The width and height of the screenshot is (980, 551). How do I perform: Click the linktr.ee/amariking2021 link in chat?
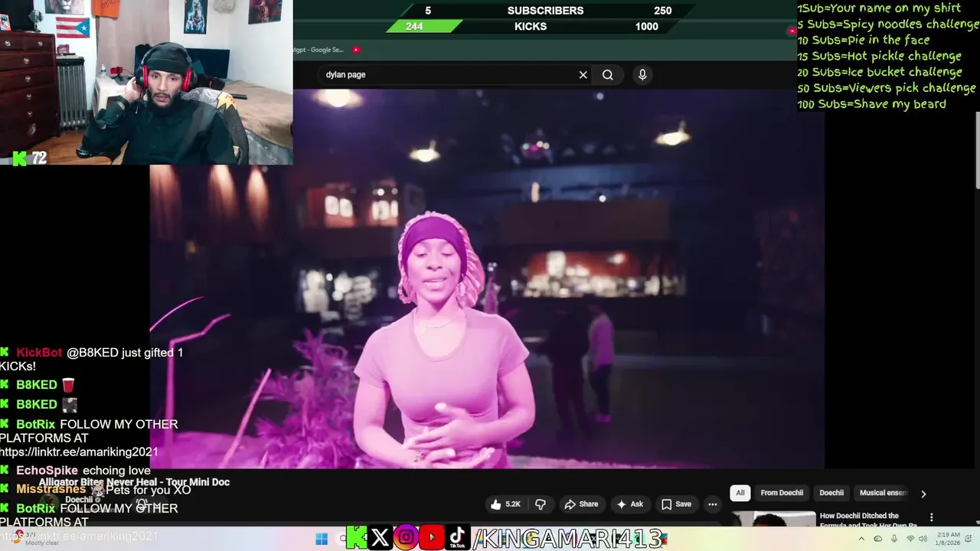79,452
